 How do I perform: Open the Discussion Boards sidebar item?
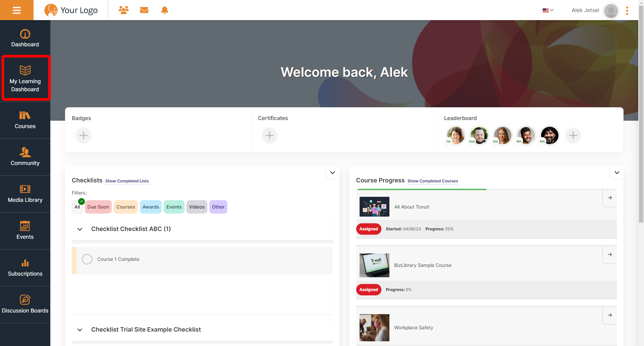(25, 304)
